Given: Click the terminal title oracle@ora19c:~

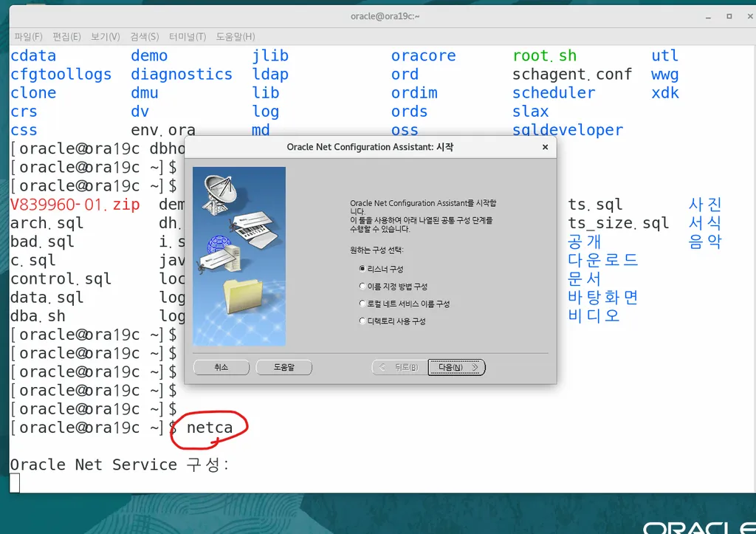Looking at the screenshot, I should (385, 16).
